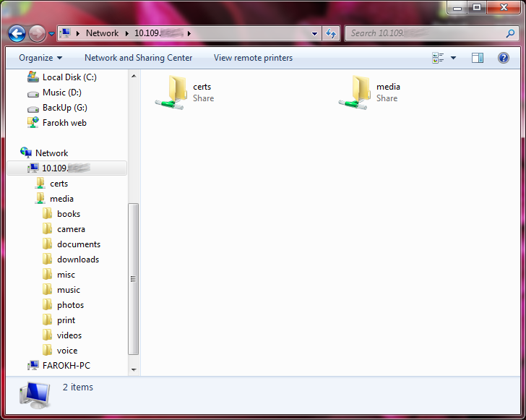Click the navigation pane scrollbar thumb
Viewport: 526px width, 420px height.
pos(133,278)
